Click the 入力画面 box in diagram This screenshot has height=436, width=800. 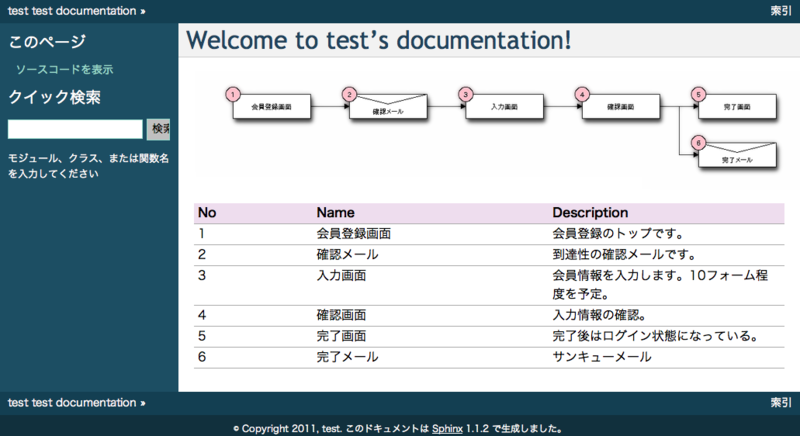coord(504,107)
